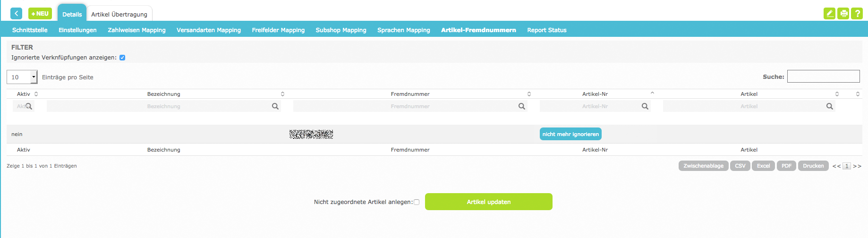Click the back arrow icon

pyautogui.click(x=16, y=14)
